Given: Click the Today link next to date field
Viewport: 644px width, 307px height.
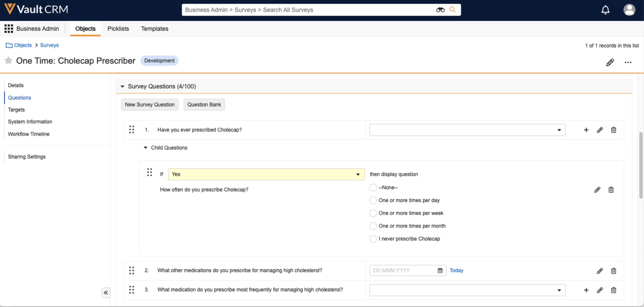Looking at the screenshot, I should (456, 270).
